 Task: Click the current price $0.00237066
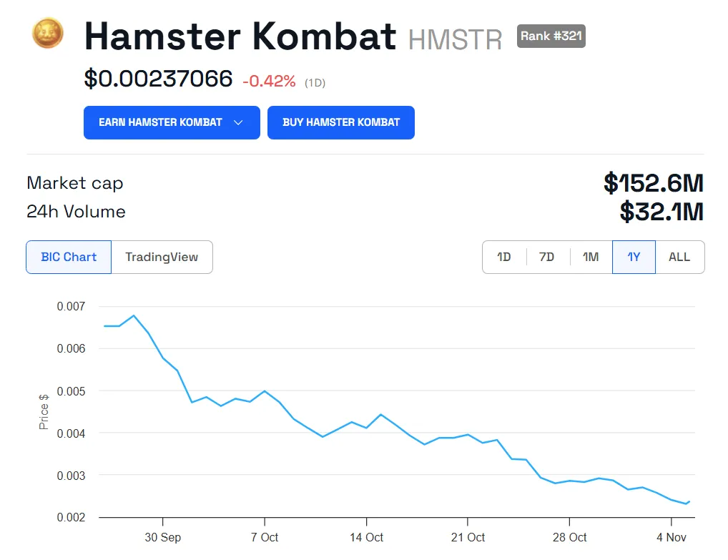pyautogui.click(x=158, y=79)
